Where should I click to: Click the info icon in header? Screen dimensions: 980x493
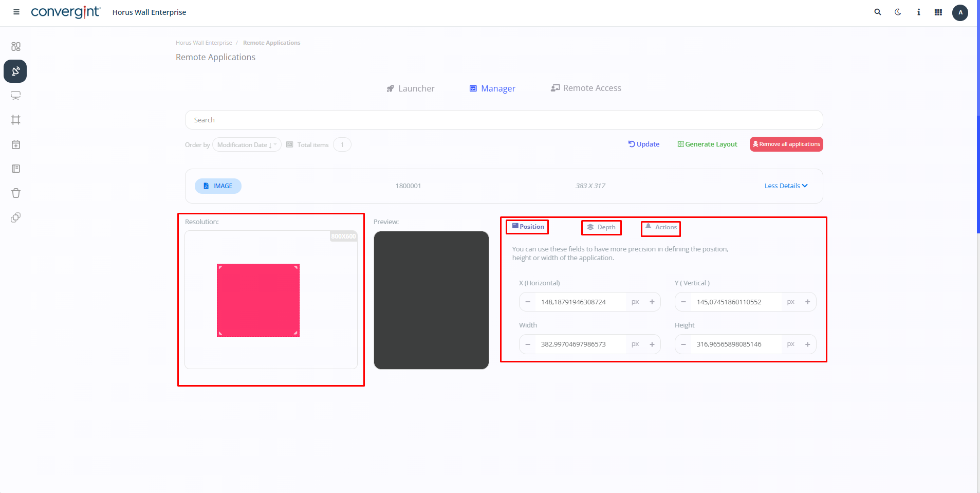[918, 12]
